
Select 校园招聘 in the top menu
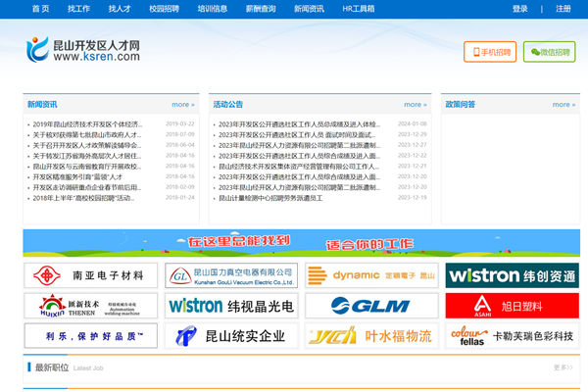165,9
